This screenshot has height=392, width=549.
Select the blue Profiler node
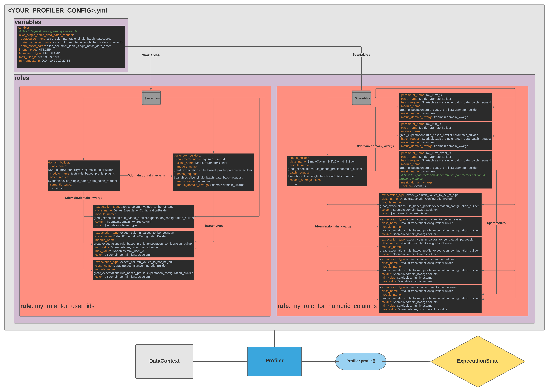point(274,361)
